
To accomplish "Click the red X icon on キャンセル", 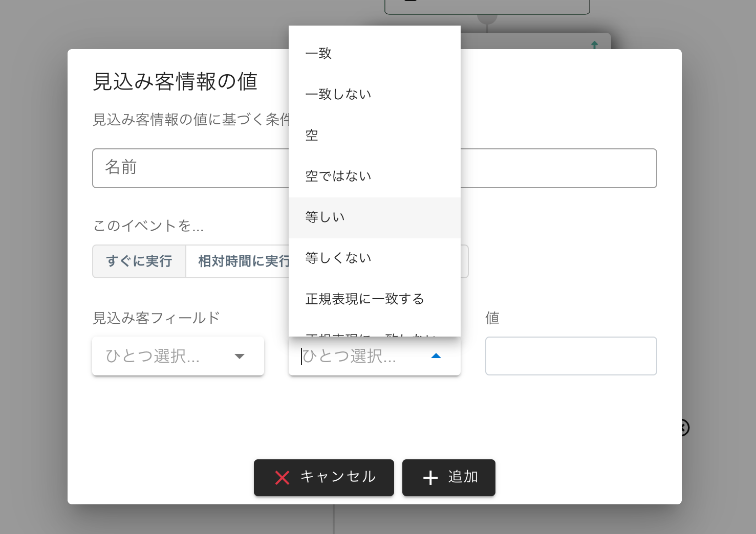I will tap(282, 478).
